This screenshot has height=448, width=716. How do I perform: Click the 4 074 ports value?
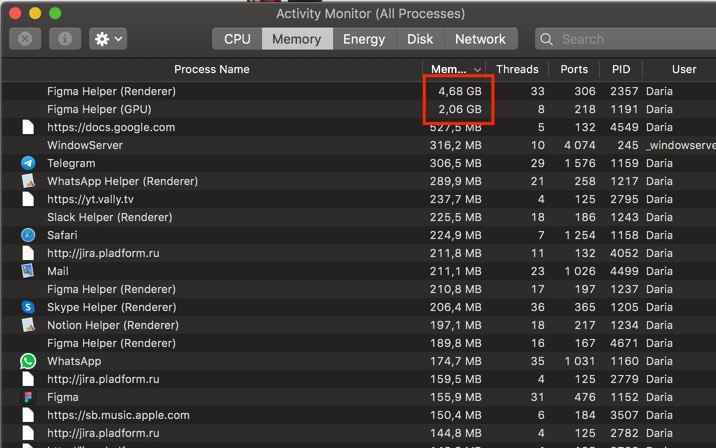pyautogui.click(x=579, y=145)
